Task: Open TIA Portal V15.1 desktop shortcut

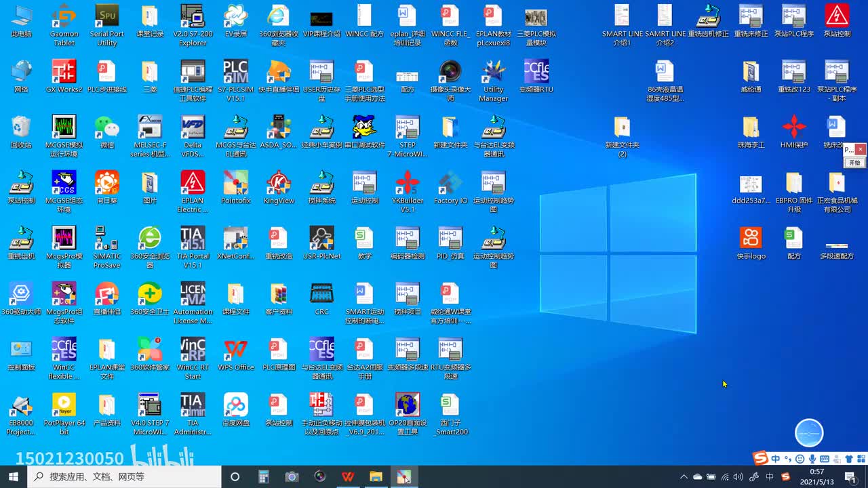Action: tap(193, 239)
